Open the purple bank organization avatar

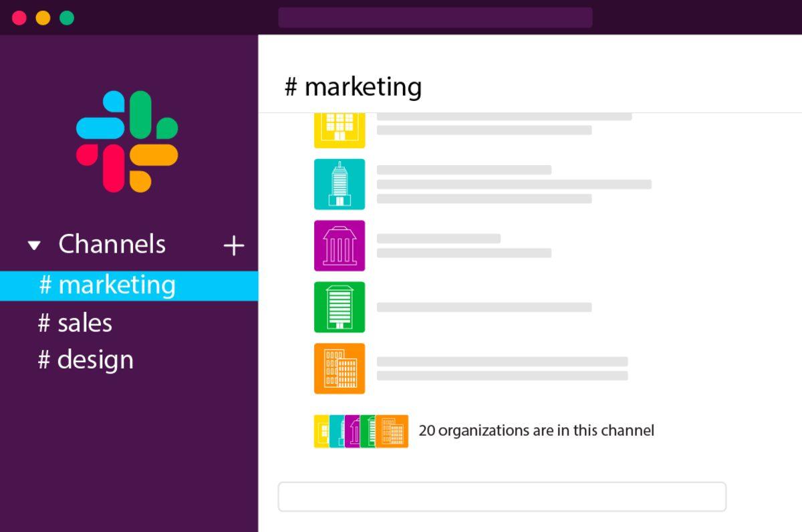tap(340, 245)
